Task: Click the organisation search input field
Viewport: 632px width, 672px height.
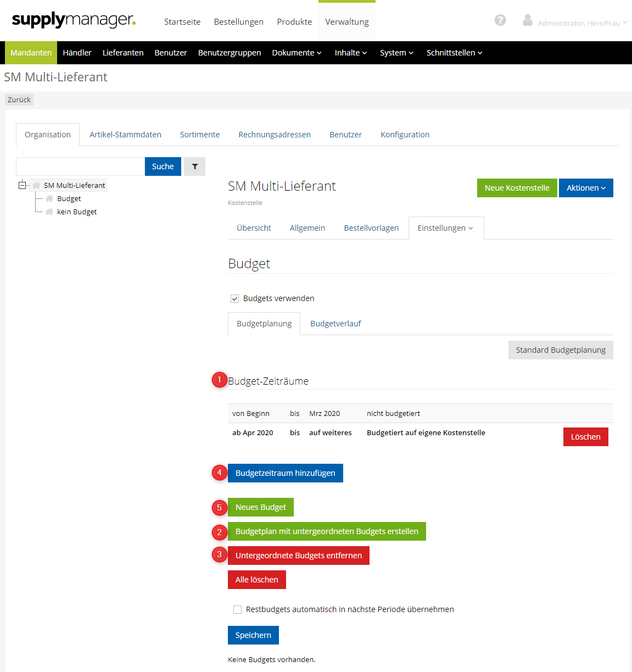Action: (80, 166)
